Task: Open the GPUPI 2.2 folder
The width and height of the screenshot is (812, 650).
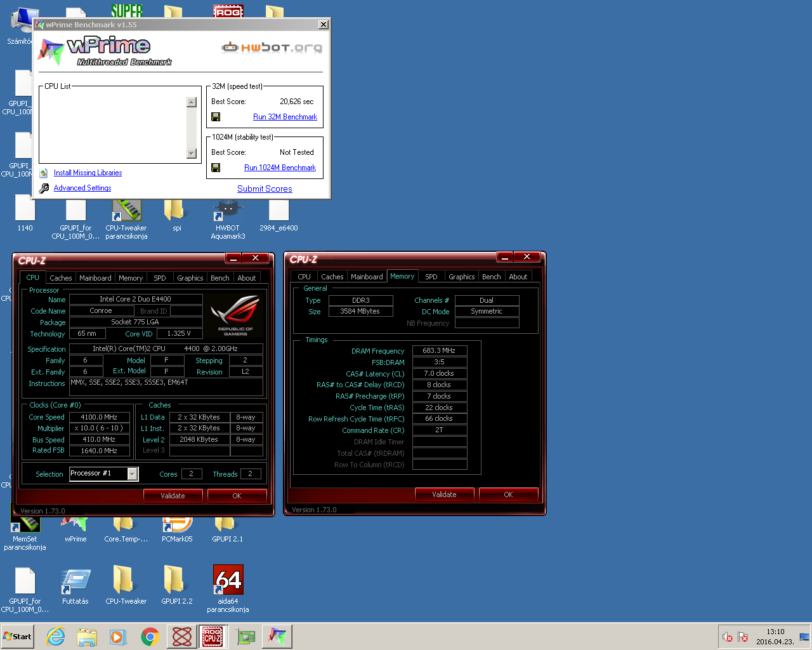Action: pos(177,585)
